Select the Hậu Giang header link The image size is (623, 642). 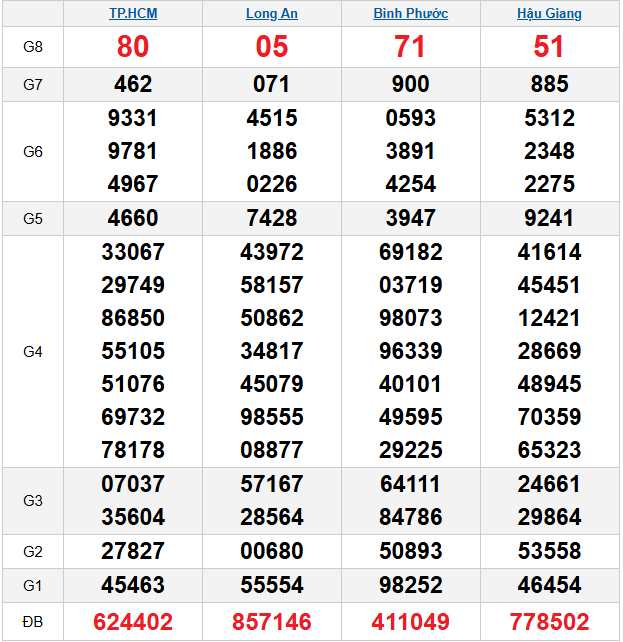pyautogui.click(x=549, y=14)
